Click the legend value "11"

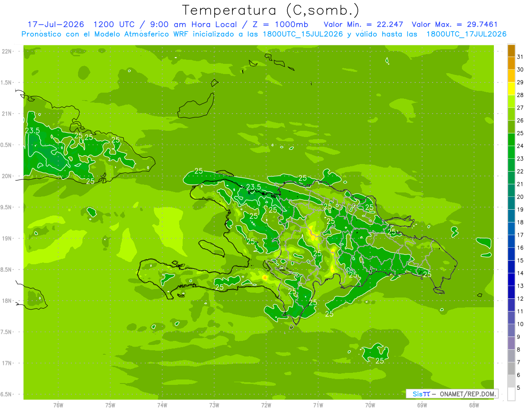click(520, 311)
